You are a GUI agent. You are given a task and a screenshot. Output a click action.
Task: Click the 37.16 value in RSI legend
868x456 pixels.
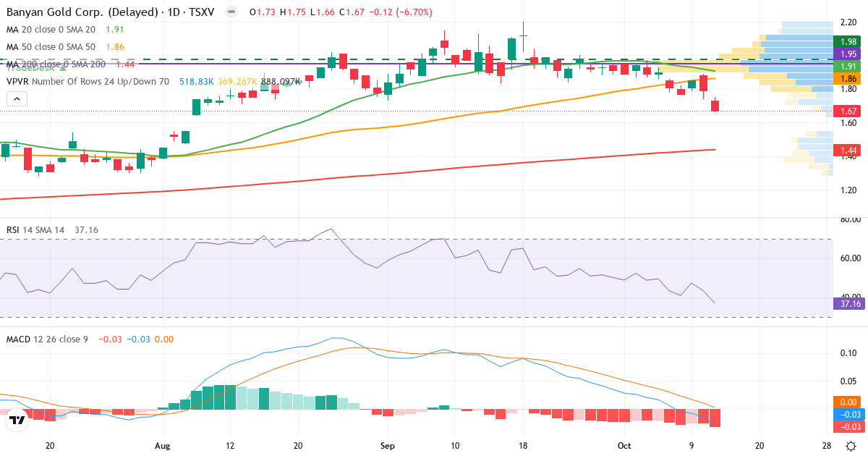(86, 229)
